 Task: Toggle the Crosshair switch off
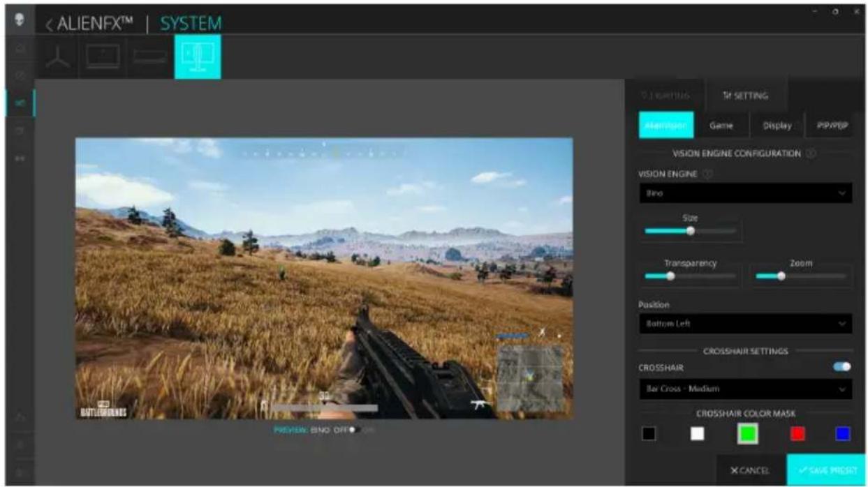coord(842,367)
